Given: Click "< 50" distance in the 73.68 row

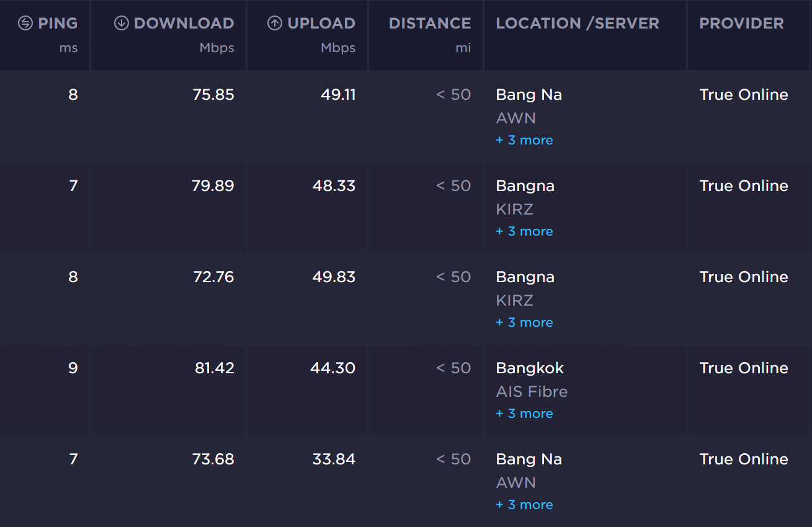Looking at the screenshot, I should coord(453,459).
